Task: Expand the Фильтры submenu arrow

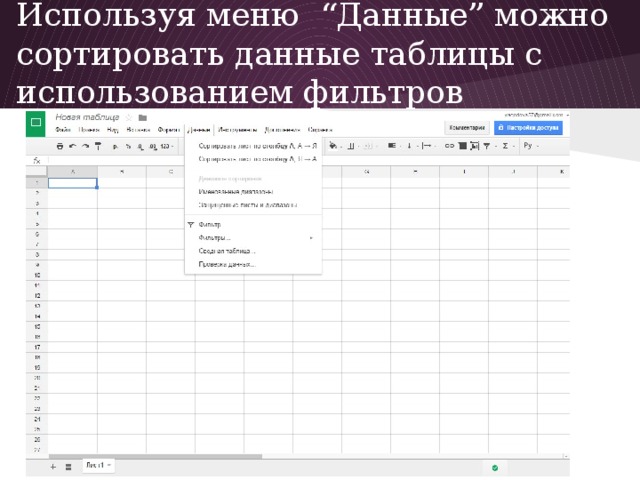Action: [x=311, y=238]
